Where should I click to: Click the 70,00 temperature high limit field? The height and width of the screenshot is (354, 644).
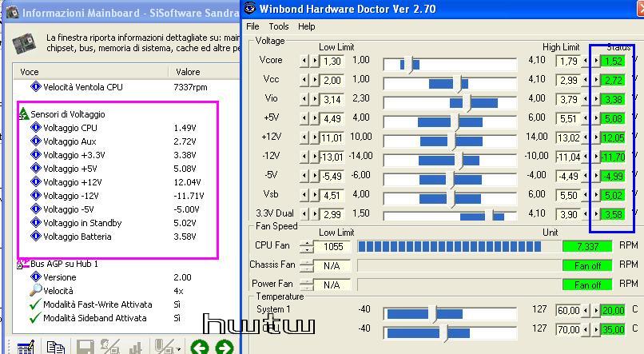pos(568,330)
